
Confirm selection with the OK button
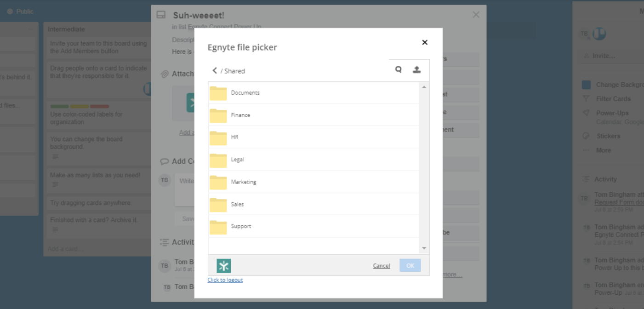click(410, 266)
